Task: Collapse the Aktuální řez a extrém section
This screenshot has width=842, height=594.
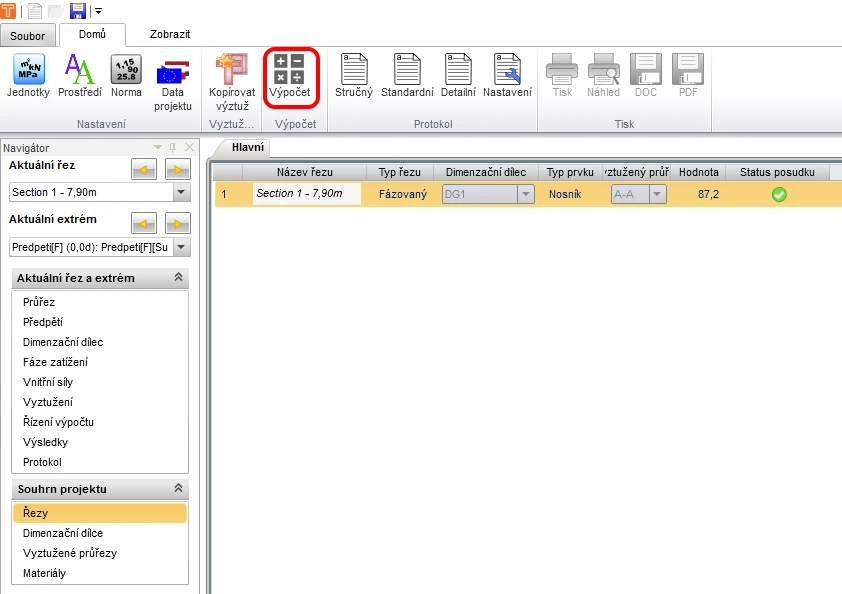Action: [178, 277]
